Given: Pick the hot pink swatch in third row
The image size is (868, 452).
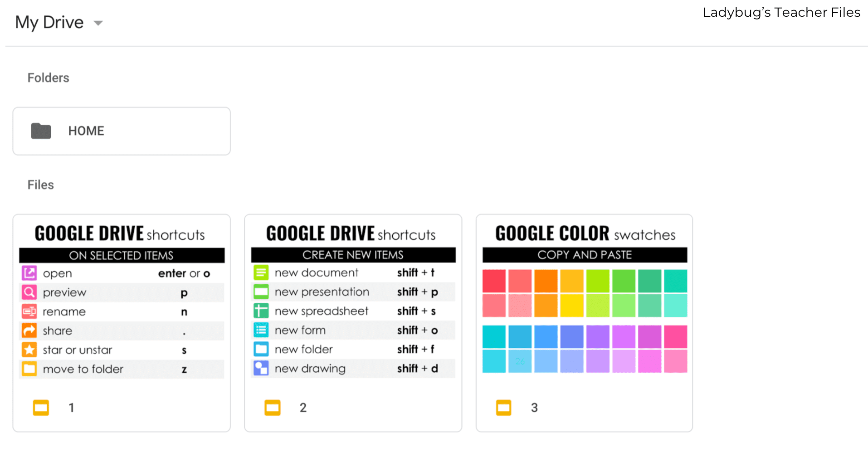Looking at the screenshot, I should click(676, 337).
